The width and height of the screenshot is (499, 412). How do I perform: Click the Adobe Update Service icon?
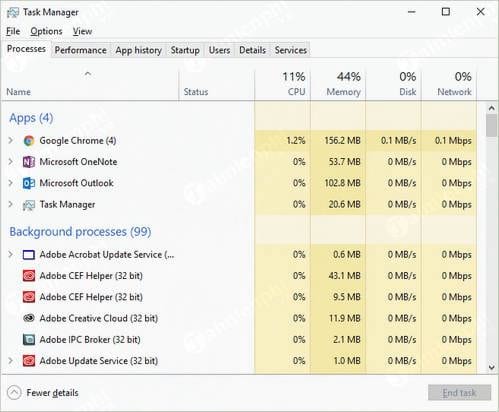tap(29, 361)
